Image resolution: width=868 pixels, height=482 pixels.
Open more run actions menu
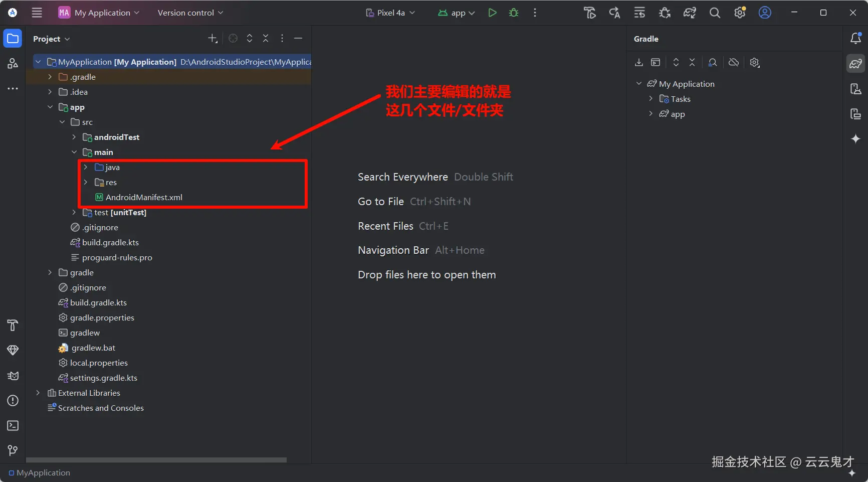pyautogui.click(x=535, y=13)
